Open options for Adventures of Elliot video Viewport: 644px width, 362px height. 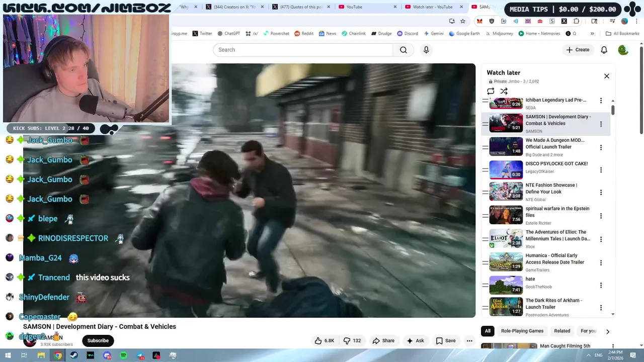click(x=601, y=239)
